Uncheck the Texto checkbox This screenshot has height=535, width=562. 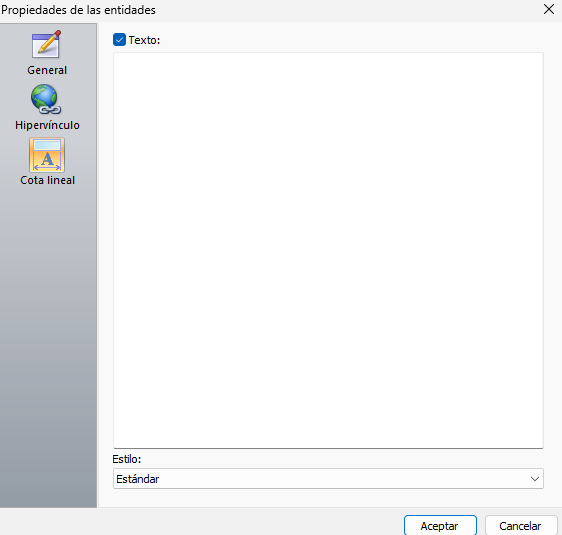coord(119,40)
